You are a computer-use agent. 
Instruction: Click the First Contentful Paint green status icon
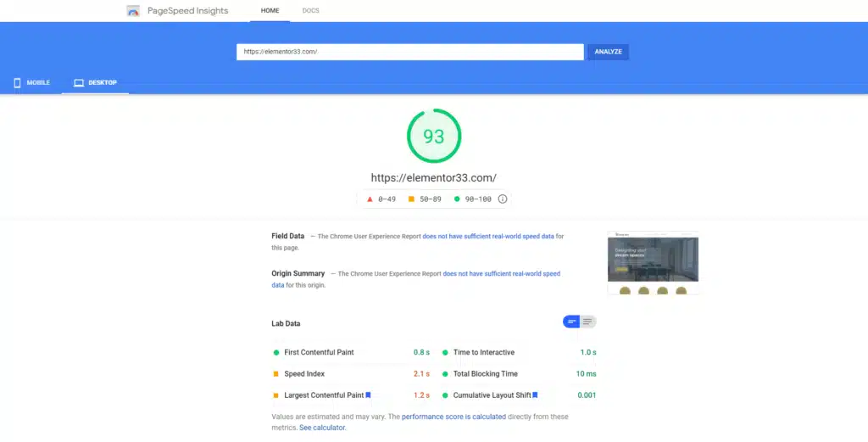276,352
